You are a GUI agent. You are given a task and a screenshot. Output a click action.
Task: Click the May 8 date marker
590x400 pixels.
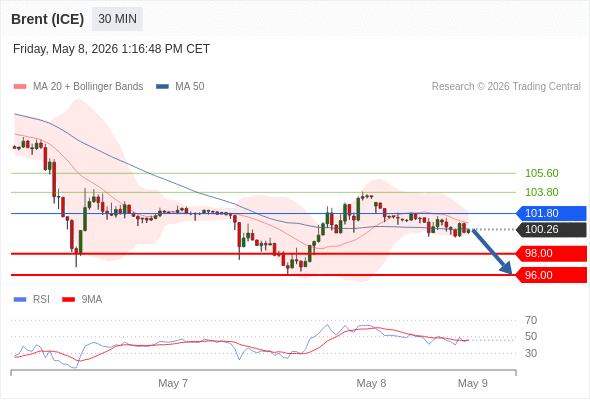click(x=371, y=383)
